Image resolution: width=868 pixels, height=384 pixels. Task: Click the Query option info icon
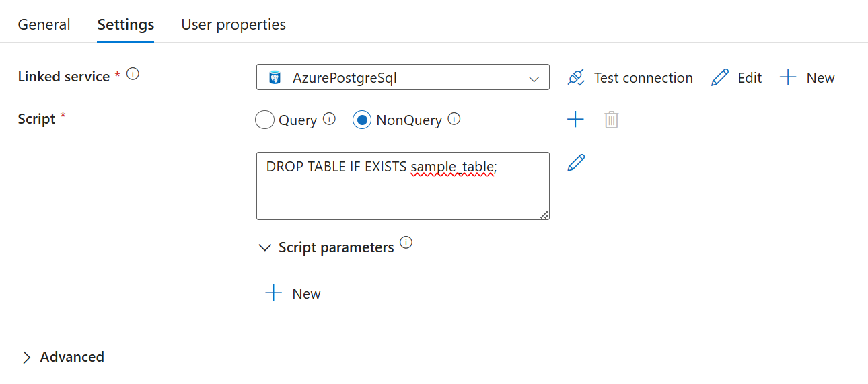point(329,119)
